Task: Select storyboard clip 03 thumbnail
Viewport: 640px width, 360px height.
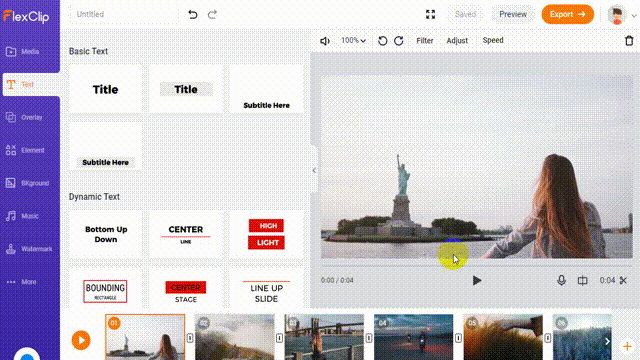Action: point(324,337)
